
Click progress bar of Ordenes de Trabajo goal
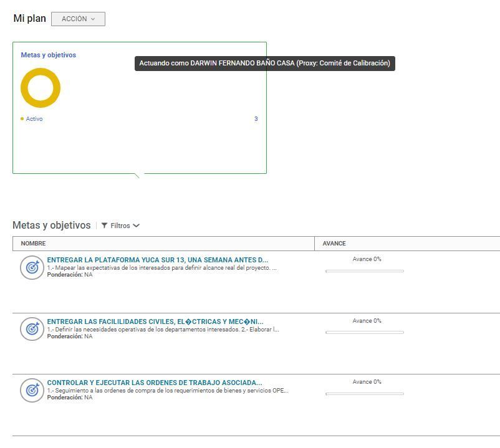coord(365,394)
